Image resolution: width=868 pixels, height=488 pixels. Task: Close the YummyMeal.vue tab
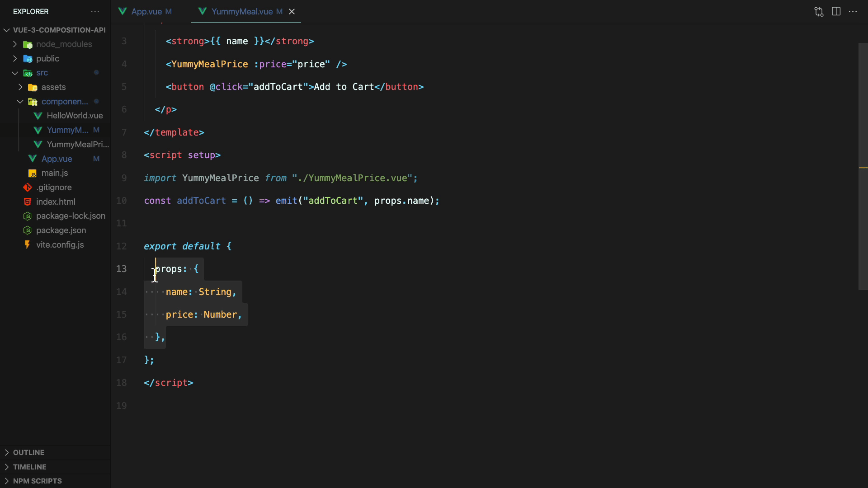pos(292,12)
